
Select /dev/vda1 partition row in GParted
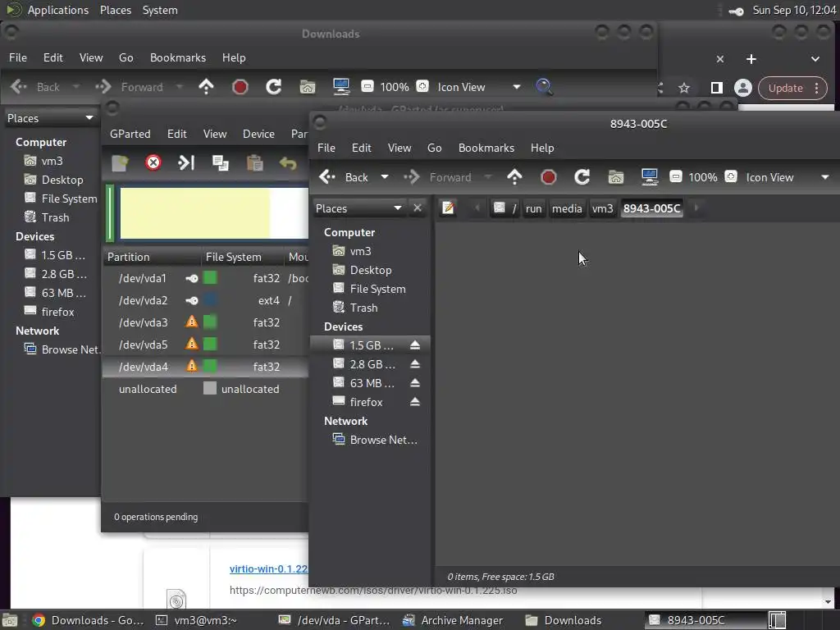pos(205,279)
